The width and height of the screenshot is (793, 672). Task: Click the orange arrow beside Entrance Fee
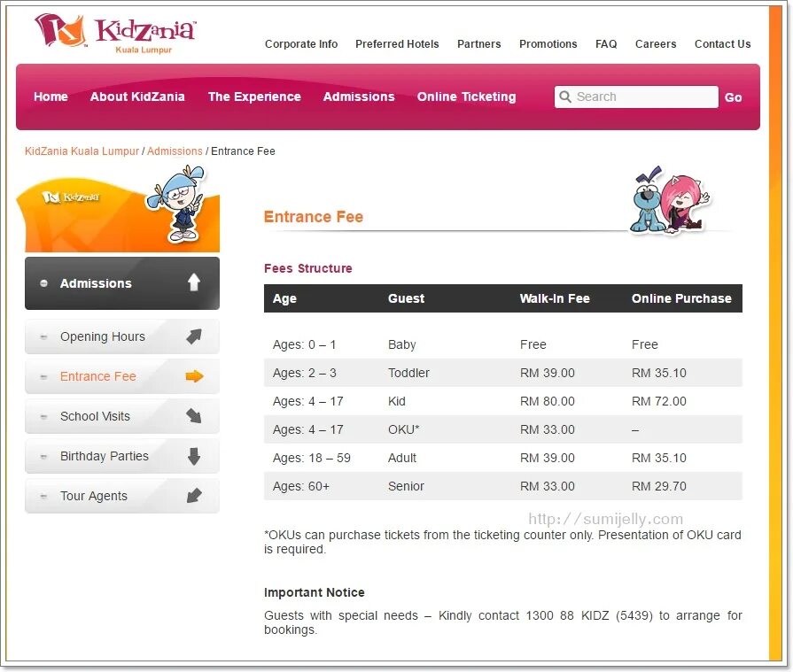click(x=194, y=376)
